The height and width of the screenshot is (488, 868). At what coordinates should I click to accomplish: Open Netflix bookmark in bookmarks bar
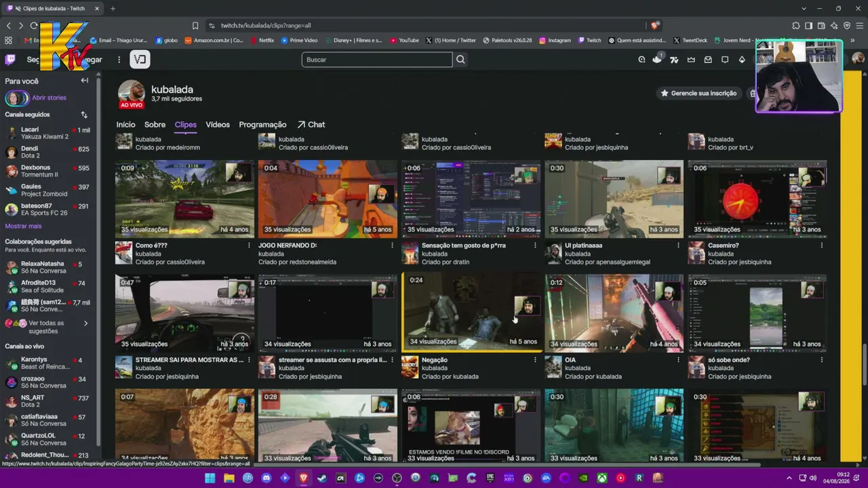point(262,40)
